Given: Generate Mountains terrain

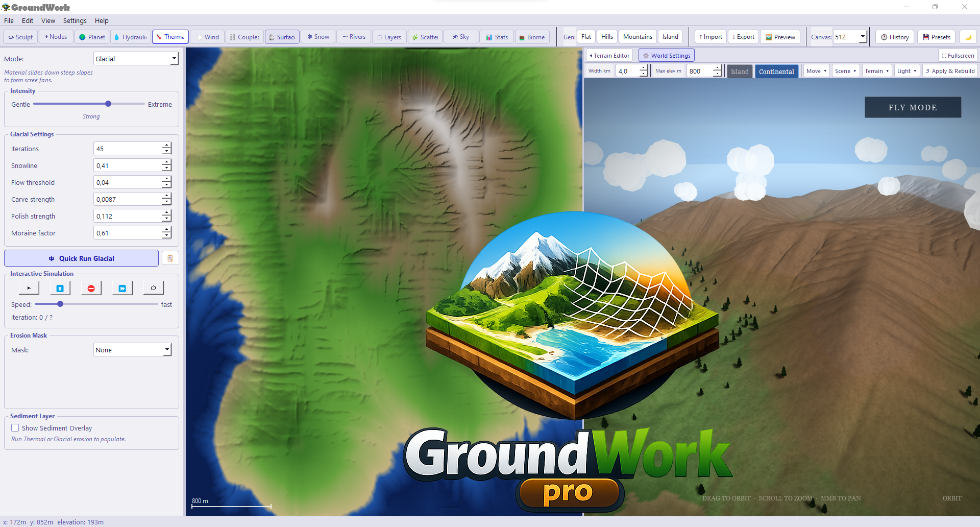Looking at the screenshot, I should pyautogui.click(x=638, y=37).
